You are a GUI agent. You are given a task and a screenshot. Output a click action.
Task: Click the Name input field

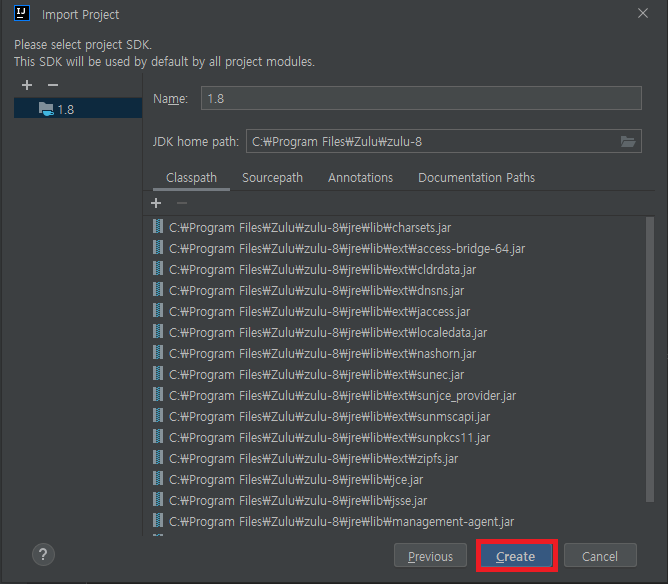pos(421,98)
